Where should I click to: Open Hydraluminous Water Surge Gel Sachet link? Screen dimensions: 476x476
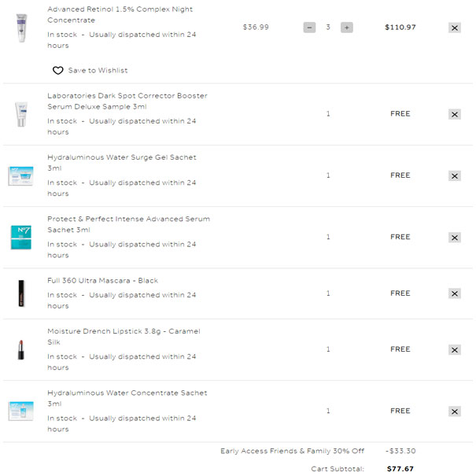[122, 163]
